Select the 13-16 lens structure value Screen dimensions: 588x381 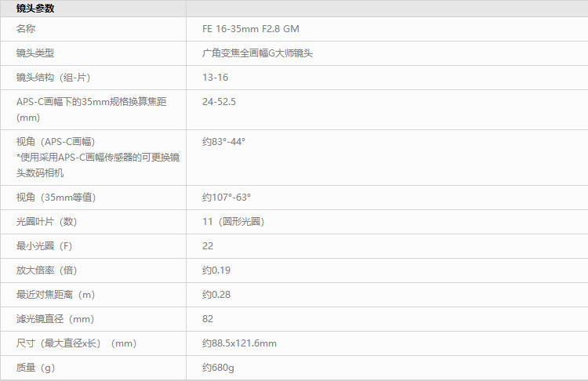[x=215, y=78]
